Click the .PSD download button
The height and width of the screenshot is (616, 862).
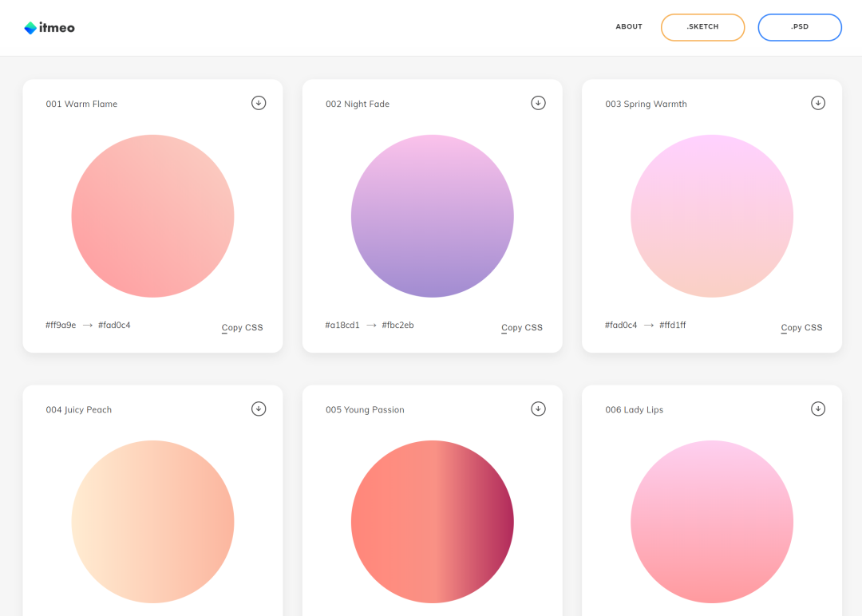click(800, 27)
